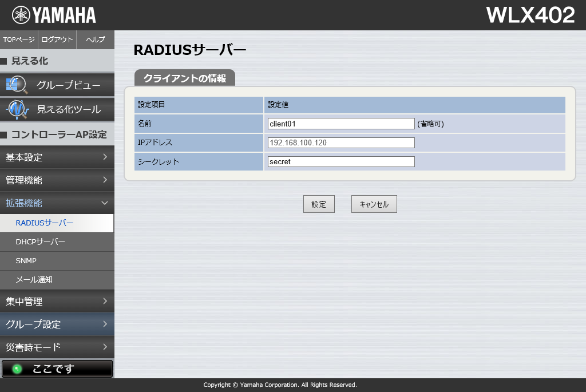Click the 名前 field containing client01
The height and width of the screenshot is (392, 586).
tap(340, 124)
